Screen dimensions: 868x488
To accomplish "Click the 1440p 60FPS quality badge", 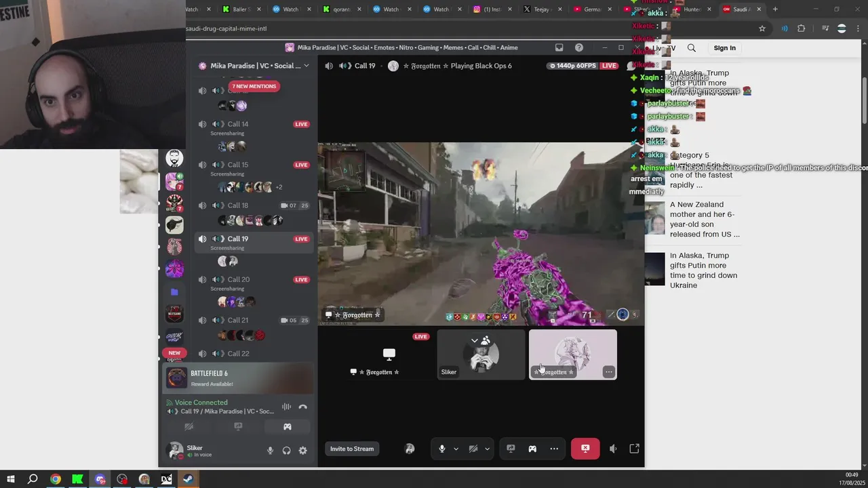I will coord(573,66).
